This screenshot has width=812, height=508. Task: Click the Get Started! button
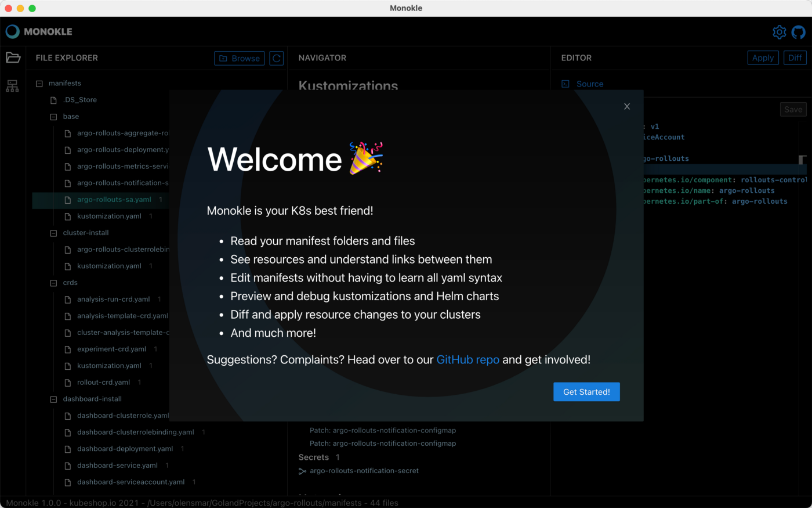(586, 392)
